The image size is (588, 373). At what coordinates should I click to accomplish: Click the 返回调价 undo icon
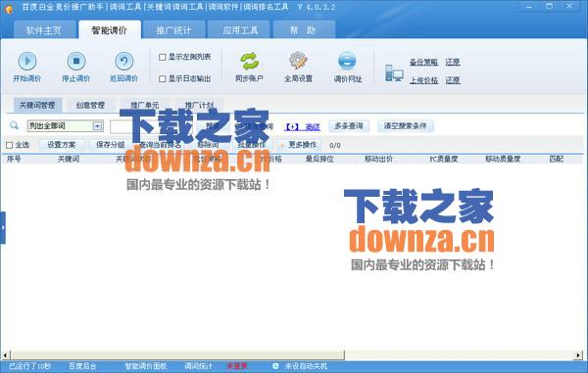pyautogui.click(x=124, y=61)
